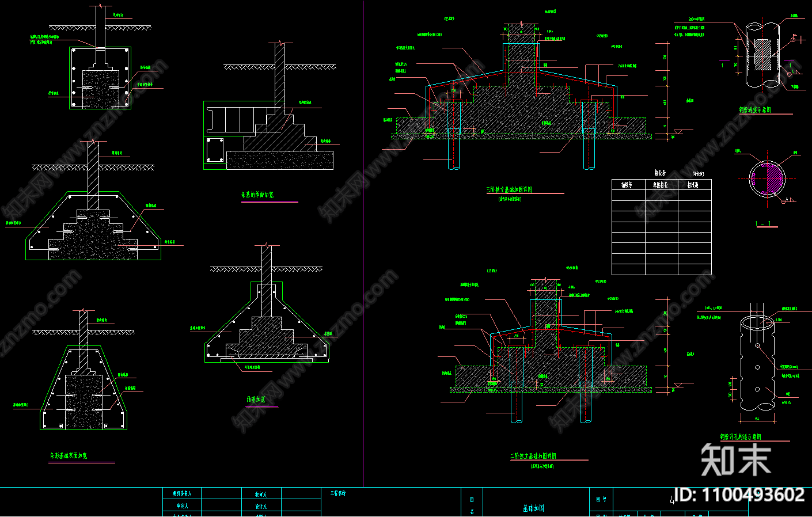Select the title 二阶独立基础加固详图
This screenshot has width=812, height=517.
click(x=533, y=456)
